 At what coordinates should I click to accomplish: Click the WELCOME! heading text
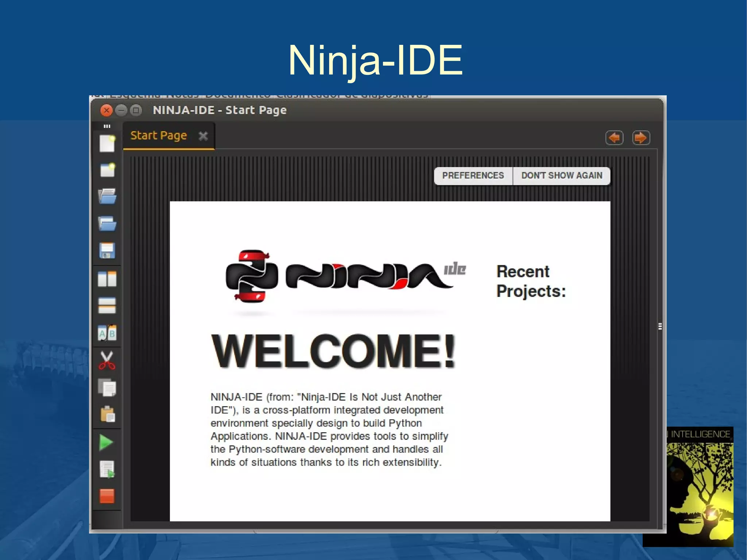click(333, 351)
